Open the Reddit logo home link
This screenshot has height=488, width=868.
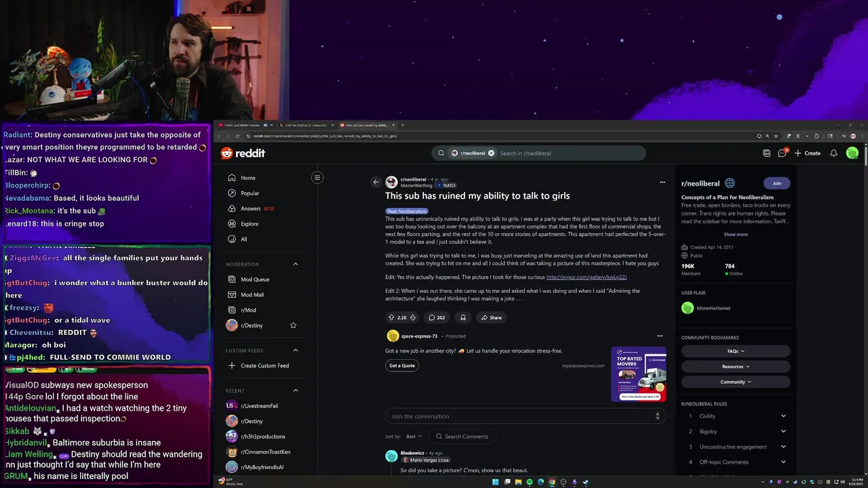click(x=243, y=153)
